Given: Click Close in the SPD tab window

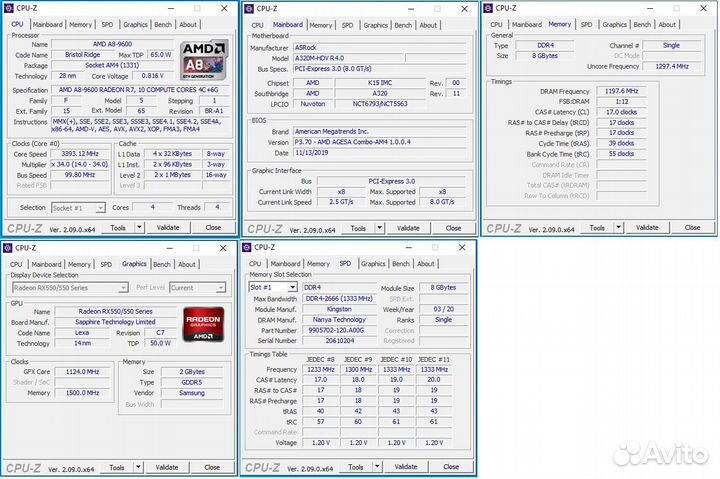Looking at the screenshot, I should tap(451, 466).
